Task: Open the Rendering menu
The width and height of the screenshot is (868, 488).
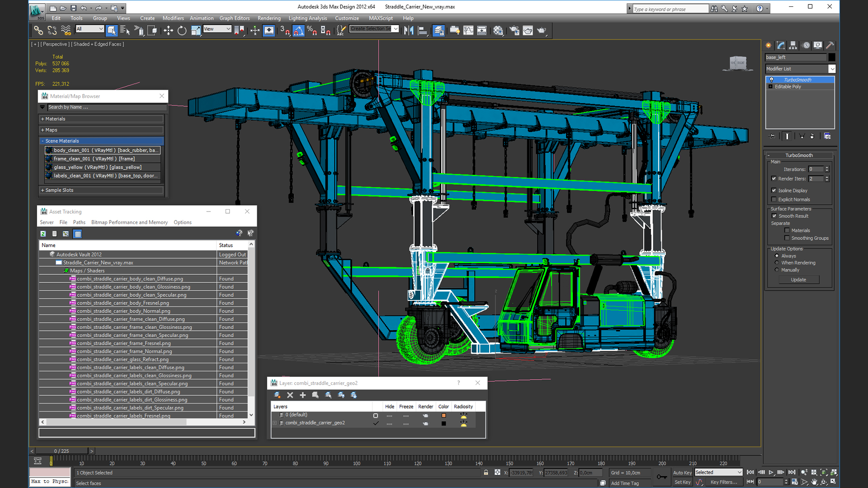Action: [269, 18]
